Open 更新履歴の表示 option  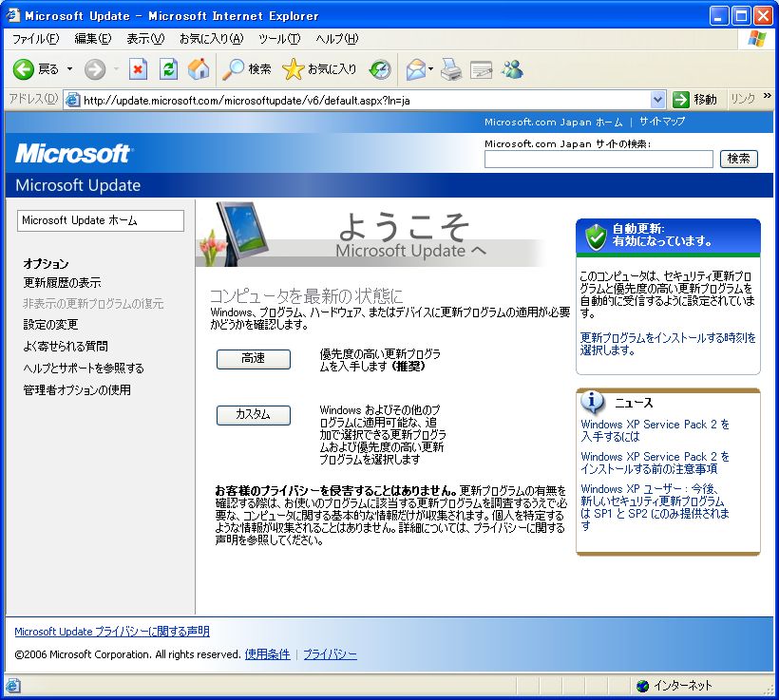(62, 283)
